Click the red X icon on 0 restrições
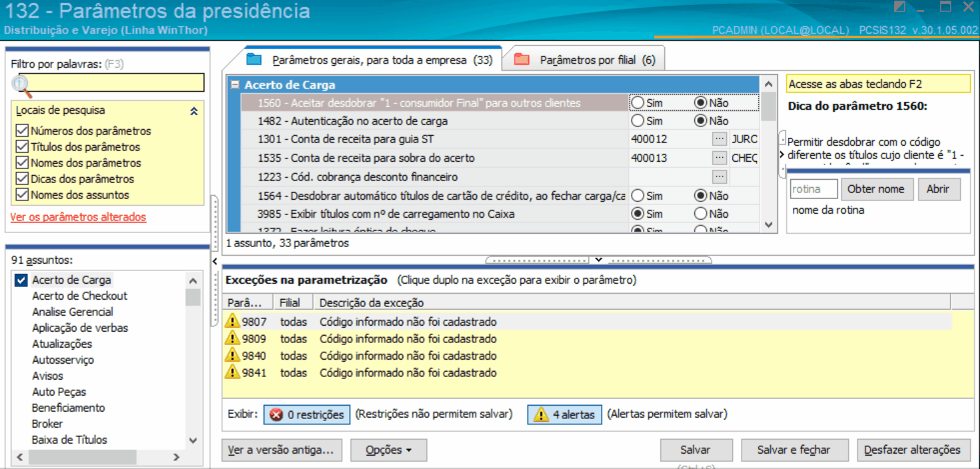 [276, 414]
